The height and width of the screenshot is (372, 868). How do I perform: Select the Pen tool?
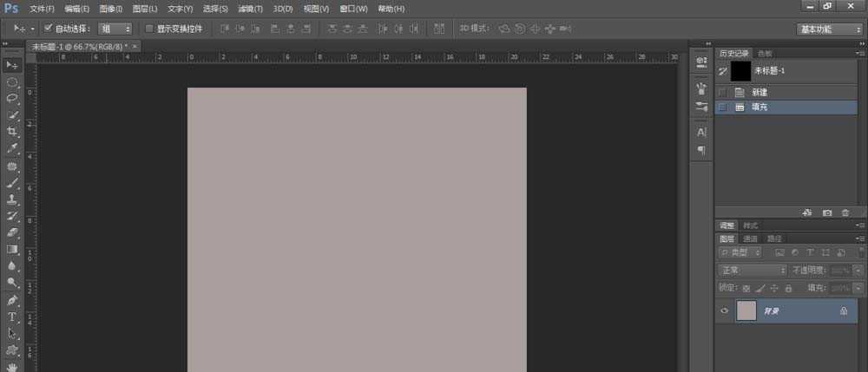click(12, 300)
